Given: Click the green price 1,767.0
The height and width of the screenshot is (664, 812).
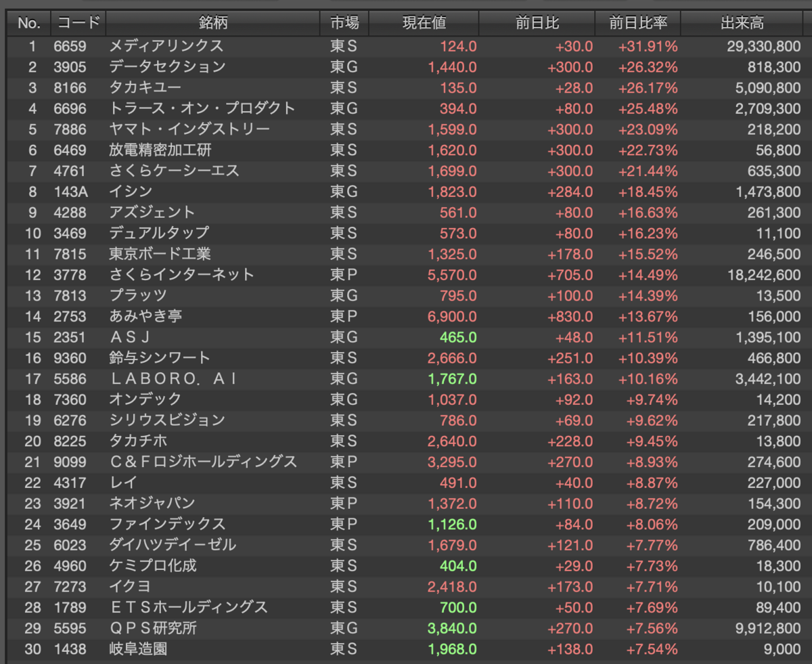Looking at the screenshot, I should (452, 379).
